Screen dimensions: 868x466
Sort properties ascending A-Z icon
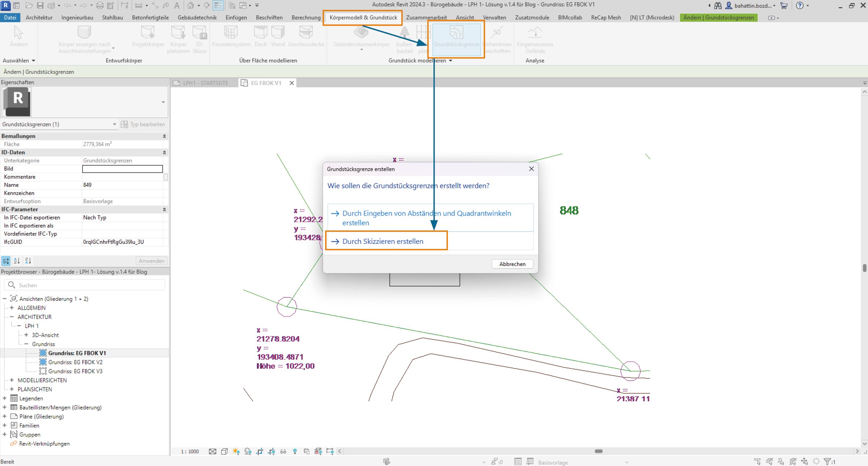pyautogui.click(x=17, y=260)
